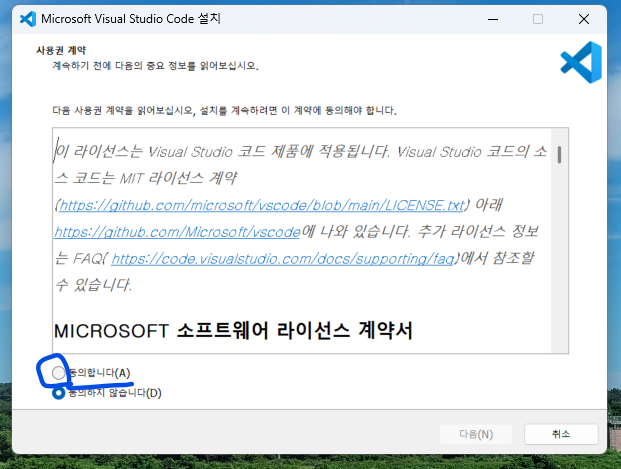Select the 동의합니다(A) radio button
Image resolution: width=621 pixels, height=469 pixels.
(58, 373)
